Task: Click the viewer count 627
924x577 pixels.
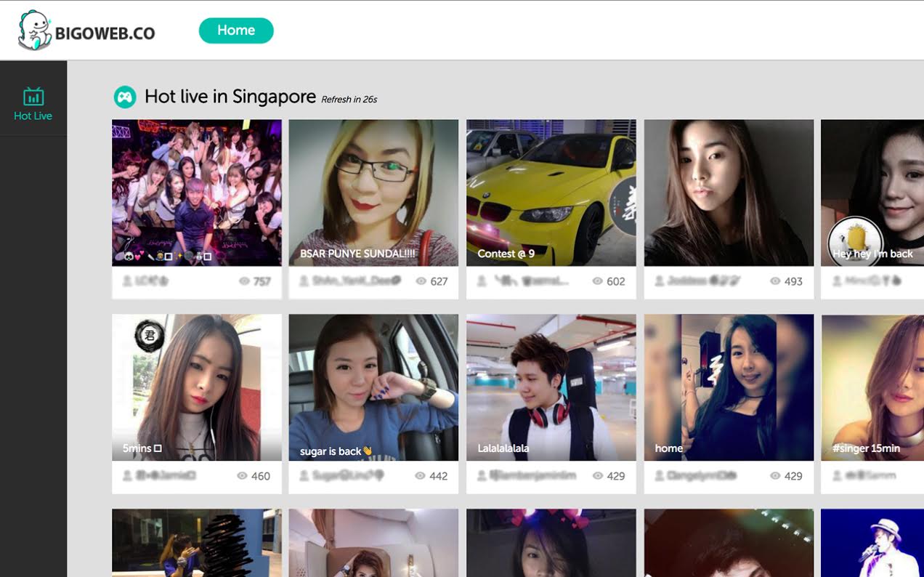Action: 439,282
